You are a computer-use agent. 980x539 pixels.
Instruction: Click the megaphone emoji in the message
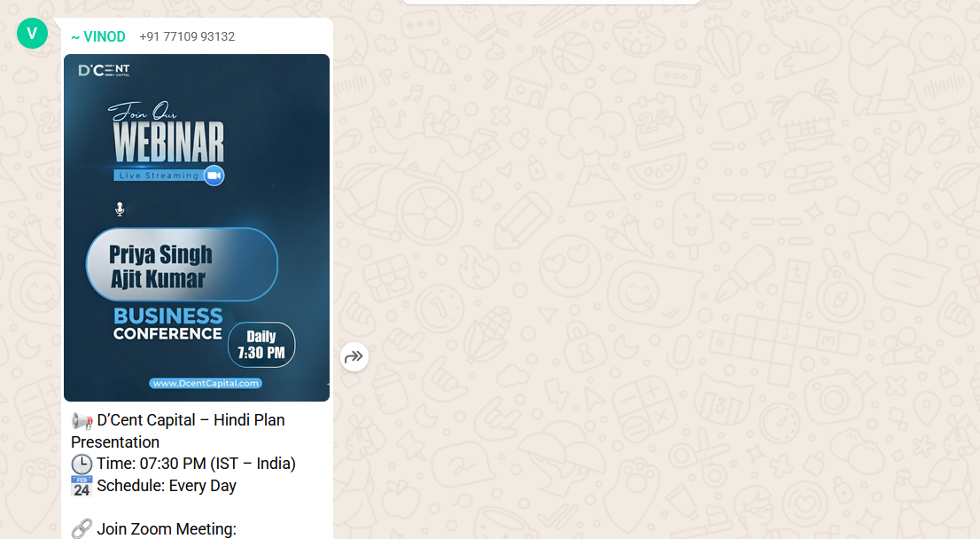pyautogui.click(x=82, y=421)
